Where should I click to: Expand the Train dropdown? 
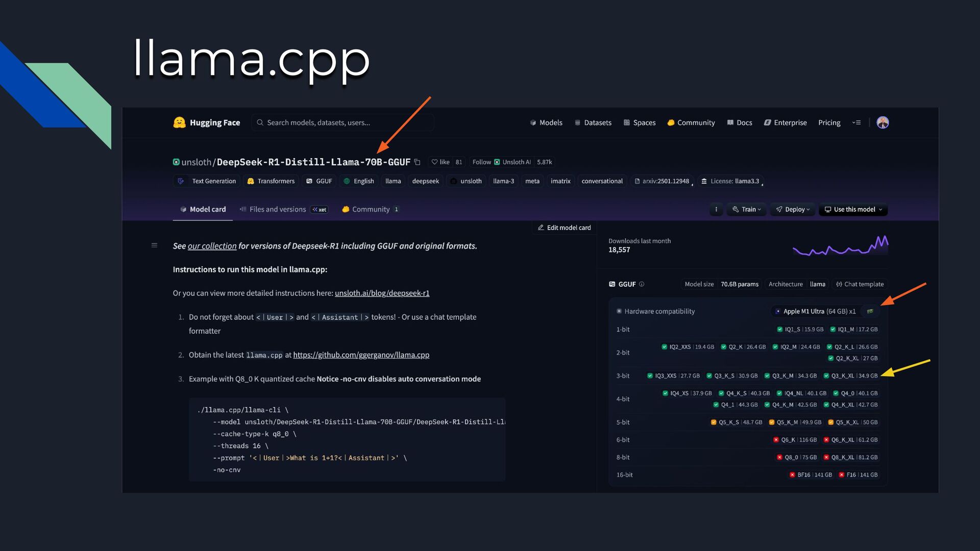point(747,210)
